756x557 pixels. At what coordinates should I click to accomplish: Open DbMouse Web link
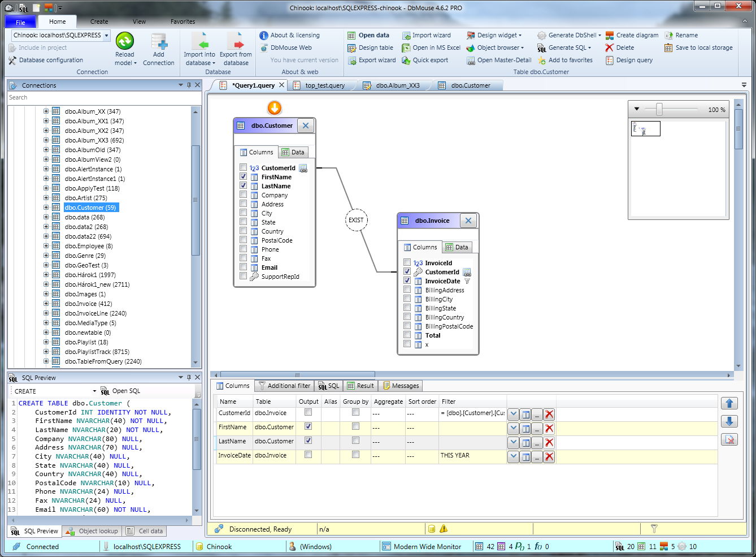[x=285, y=48]
